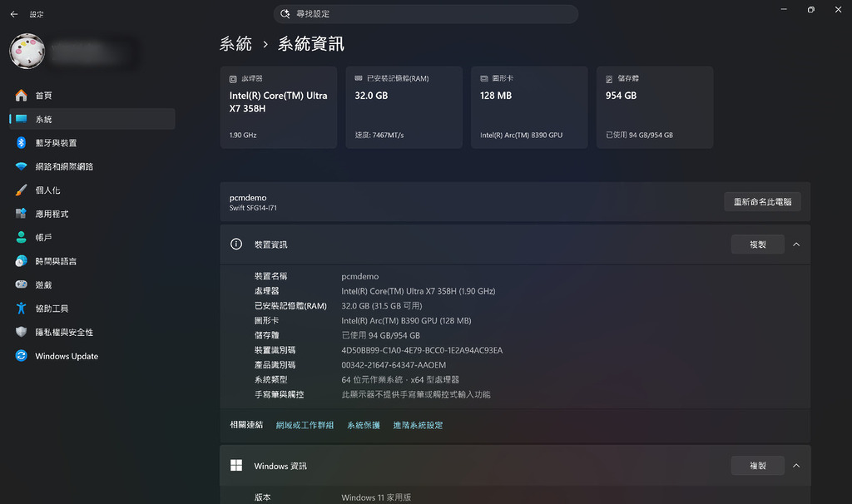The image size is (852, 504).
Task: Click the RAM memory icon on the card
Action: pos(359,78)
